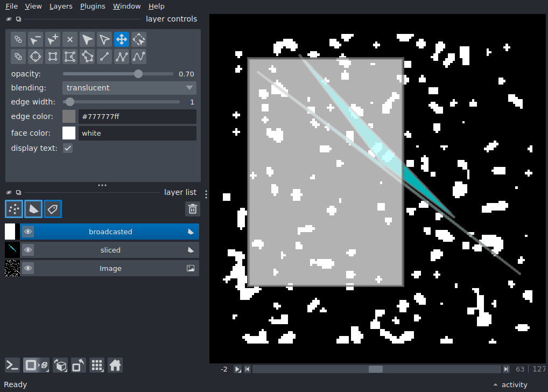Select the add rectangle shape tool
This screenshot has height=392, width=548.
coord(53,57)
